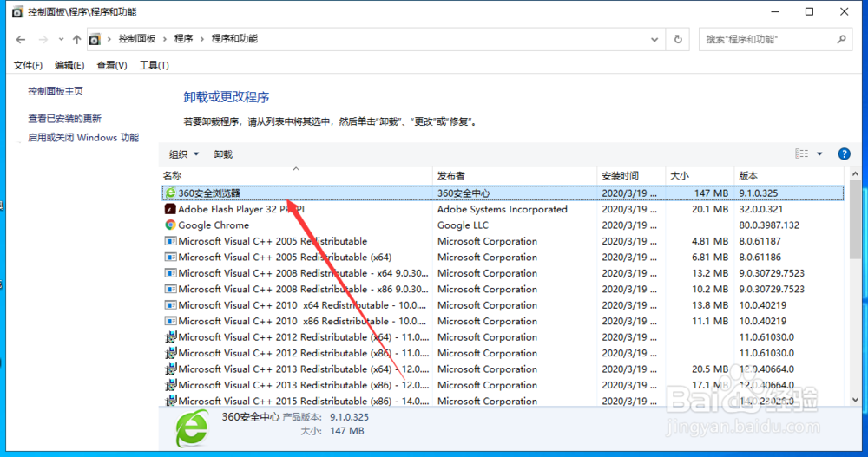
Task: Open the 控制面板主页 link
Action: [56, 91]
